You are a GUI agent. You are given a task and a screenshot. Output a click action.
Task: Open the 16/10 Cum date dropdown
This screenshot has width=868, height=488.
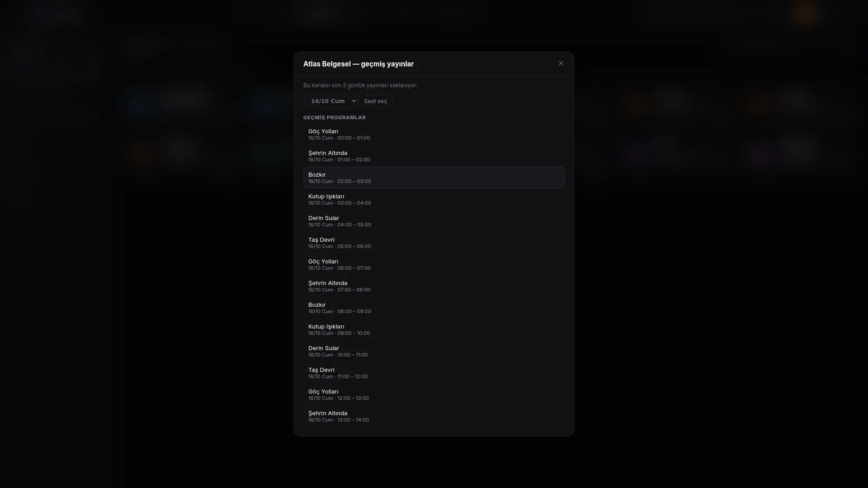331,101
